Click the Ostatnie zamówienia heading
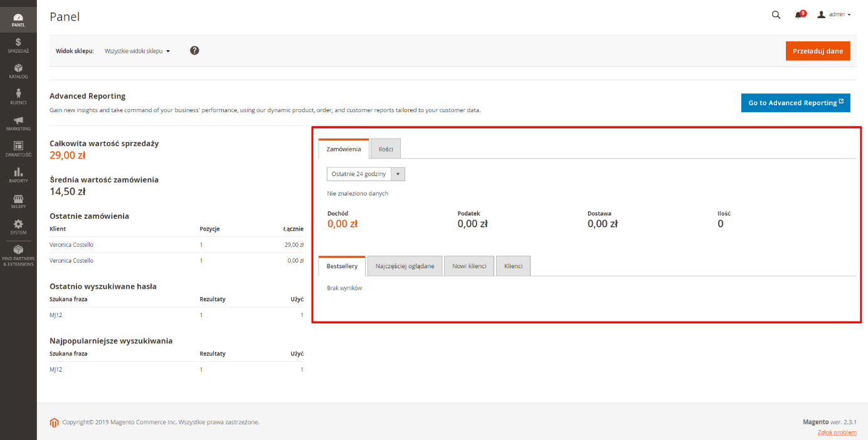The height and width of the screenshot is (440, 868). click(89, 216)
